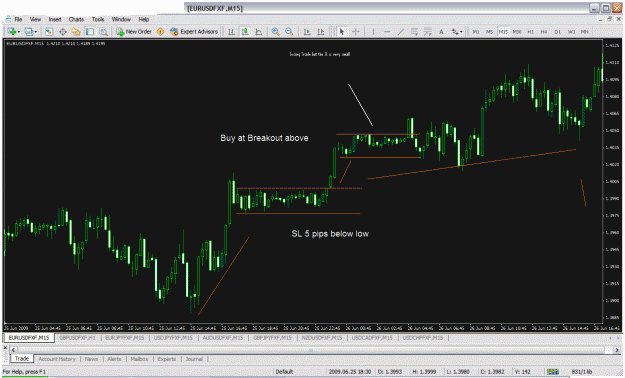The image size is (625, 378).
Task: Toggle the Expert Advisors button
Action: tap(194, 32)
